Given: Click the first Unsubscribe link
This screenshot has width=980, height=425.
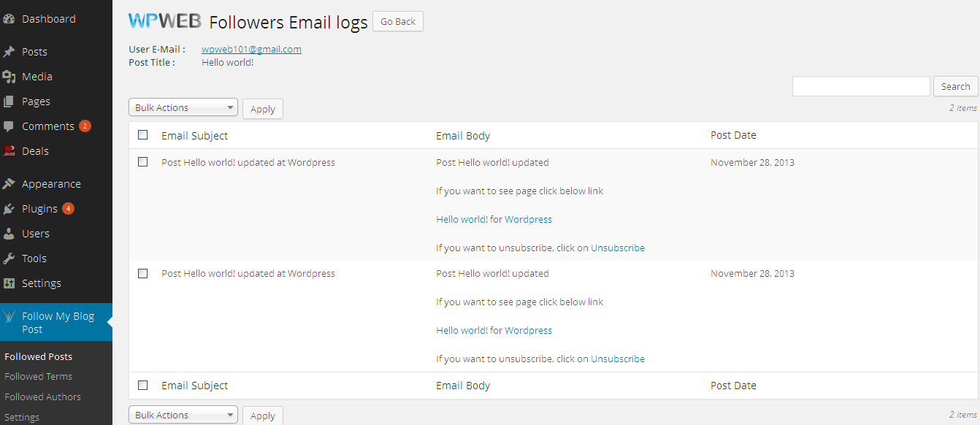Looking at the screenshot, I should pyautogui.click(x=618, y=248).
